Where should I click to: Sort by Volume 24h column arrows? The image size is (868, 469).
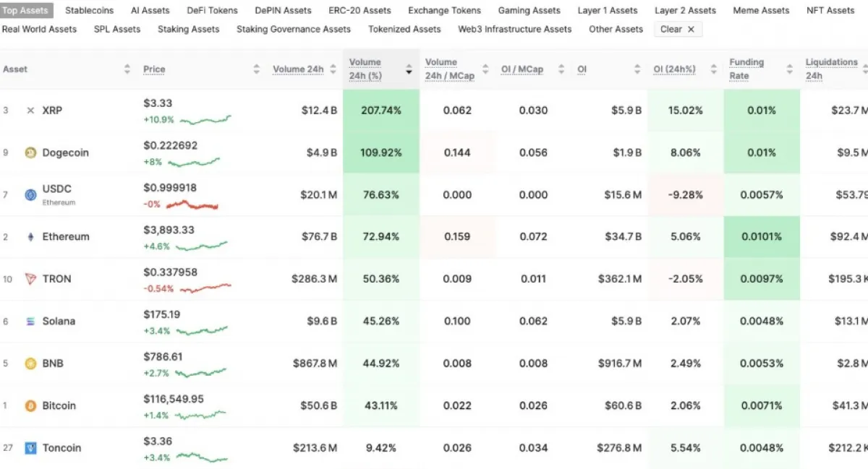333,69
